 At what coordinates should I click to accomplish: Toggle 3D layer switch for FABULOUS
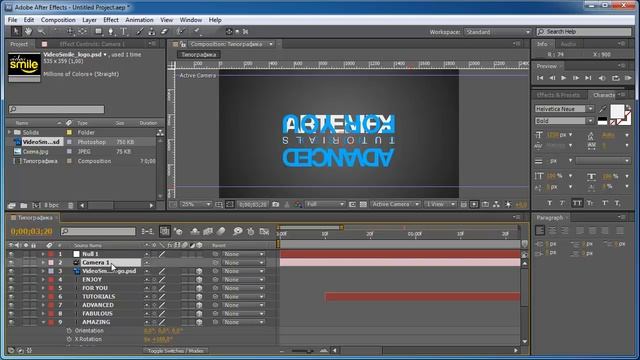coord(199,313)
